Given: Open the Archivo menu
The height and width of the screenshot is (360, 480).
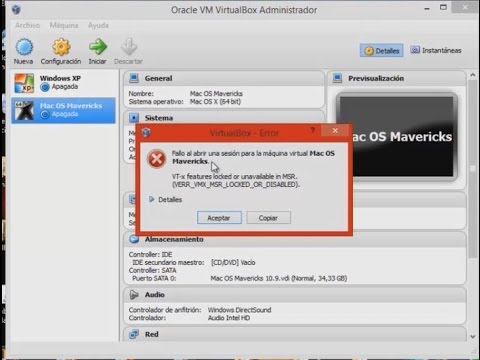Looking at the screenshot, I should (27, 25).
